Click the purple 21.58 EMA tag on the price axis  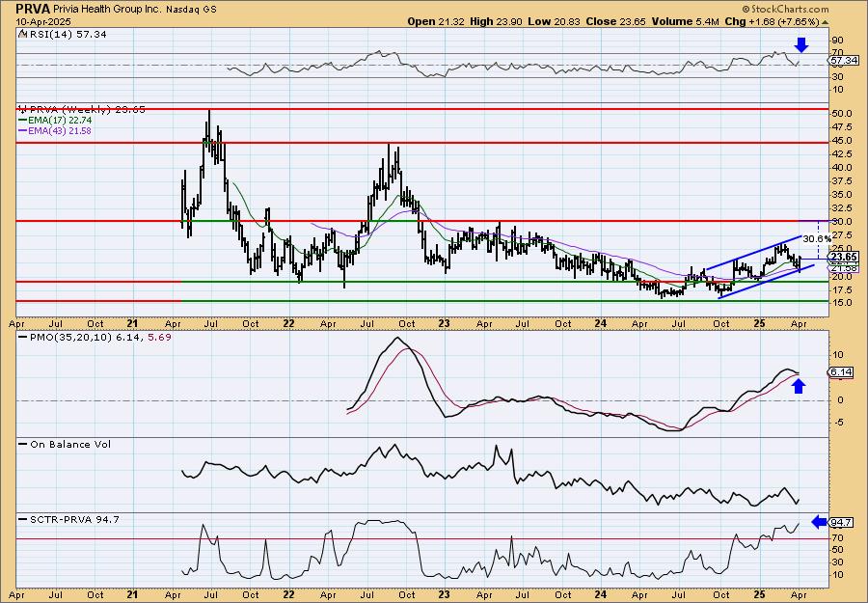pyautogui.click(x=844, y=268)
